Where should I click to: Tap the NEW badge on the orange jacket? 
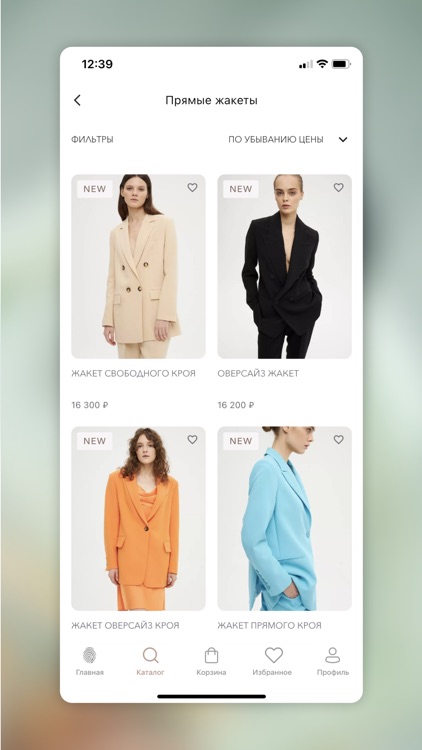[x=95, y=441]
